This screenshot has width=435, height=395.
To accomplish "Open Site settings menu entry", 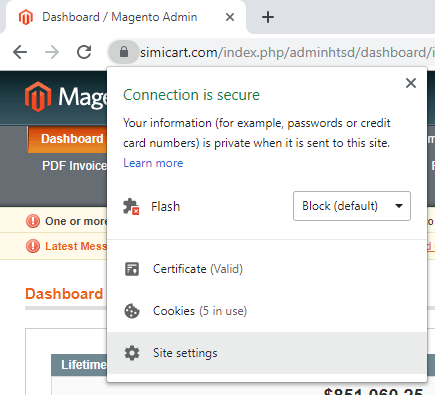I will pos(267,353).
